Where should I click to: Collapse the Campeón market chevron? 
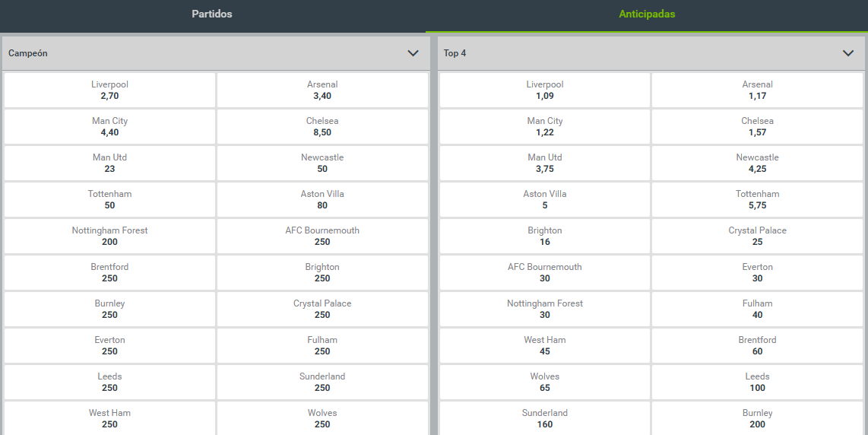coord(413,53)
